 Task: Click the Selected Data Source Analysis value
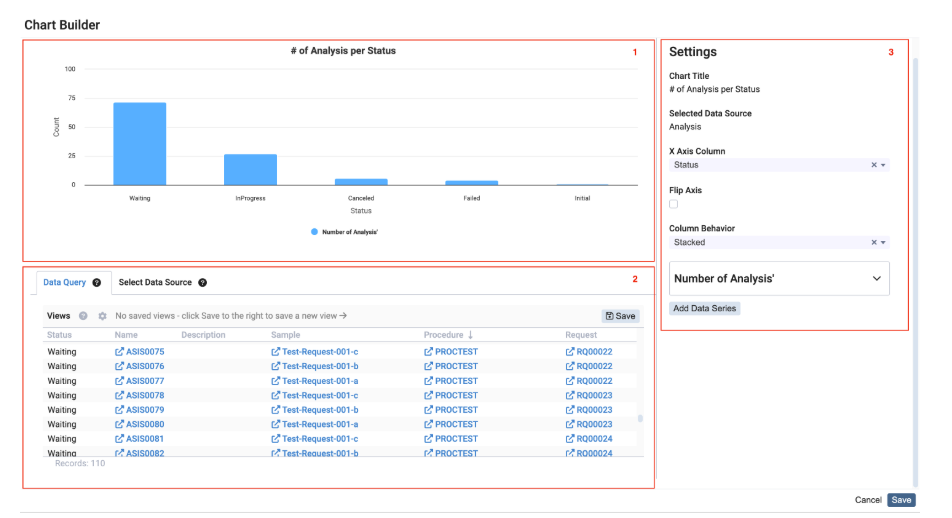(685, 127)
